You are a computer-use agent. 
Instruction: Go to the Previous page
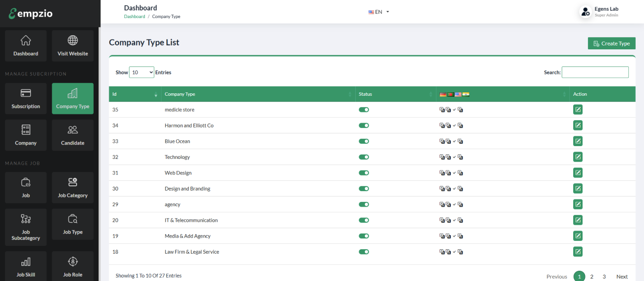[x=557, y=277]
